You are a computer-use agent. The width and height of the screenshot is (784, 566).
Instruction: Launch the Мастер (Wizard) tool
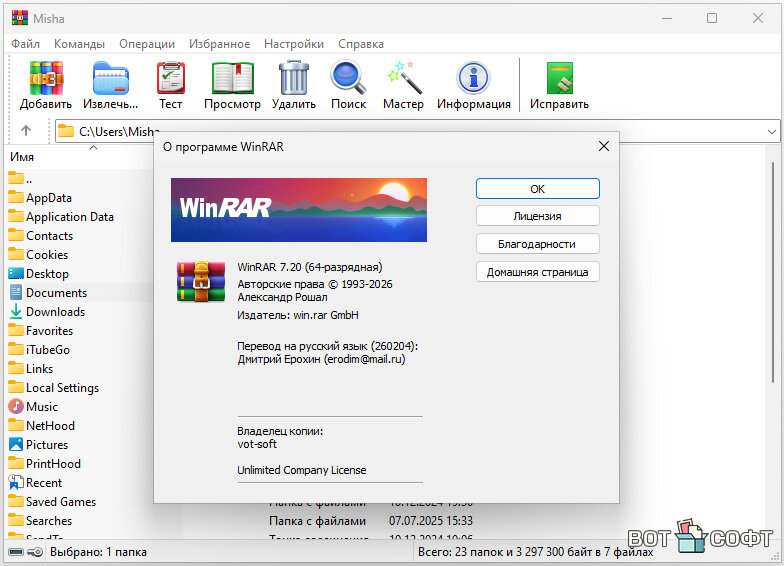point(403,84)
